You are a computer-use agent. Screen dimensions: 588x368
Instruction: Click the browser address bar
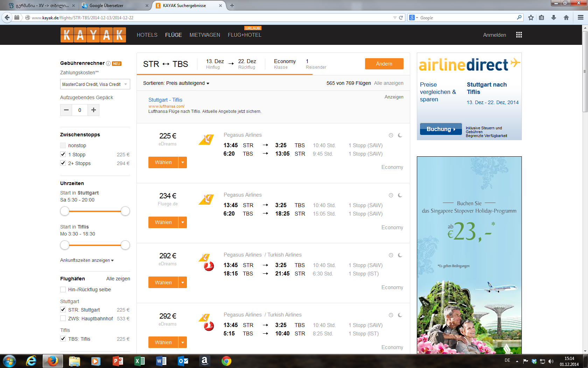(210, 18)
